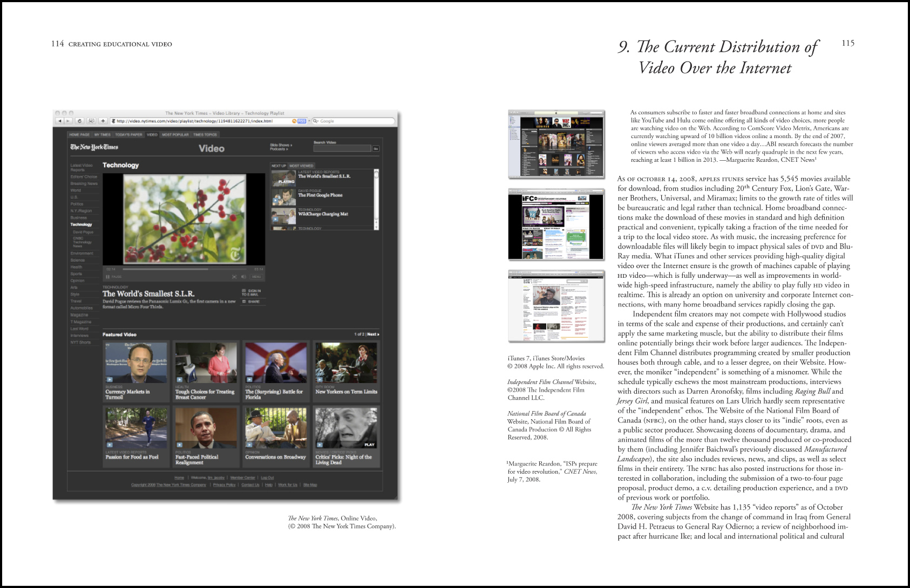Click the RSS feed badge in address bar
Screen dimensions: 910x588
pyautogui.click(x=302, y=121)
